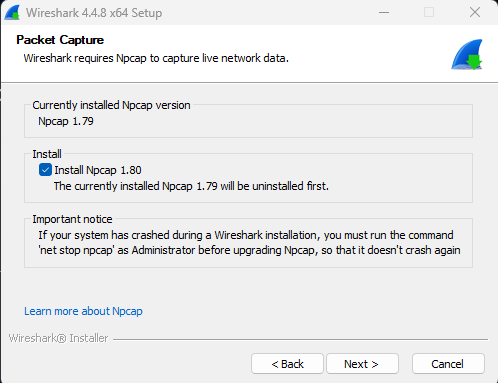This screenshot has height=383, width=498.
Task: Click the Wireshark installer logo in header
Action: click(467, 55)
